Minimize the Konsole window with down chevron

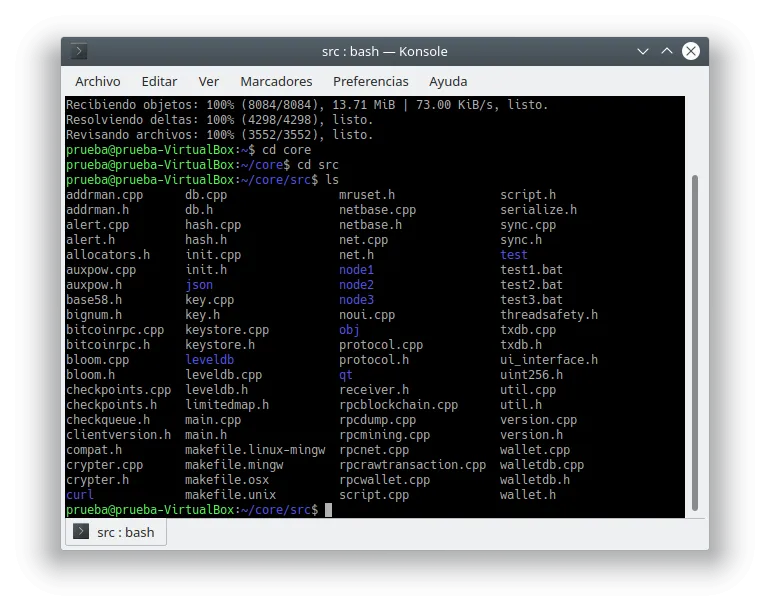click(642, 51)
